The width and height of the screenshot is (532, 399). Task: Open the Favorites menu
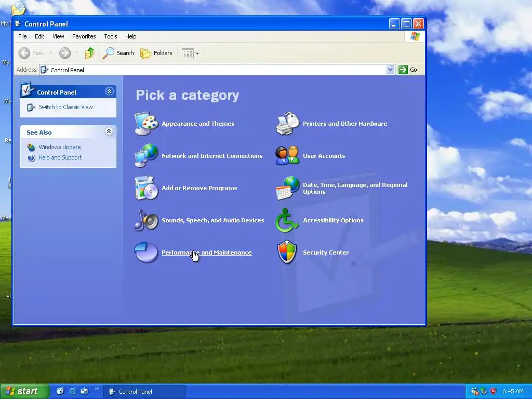point(84,36)
